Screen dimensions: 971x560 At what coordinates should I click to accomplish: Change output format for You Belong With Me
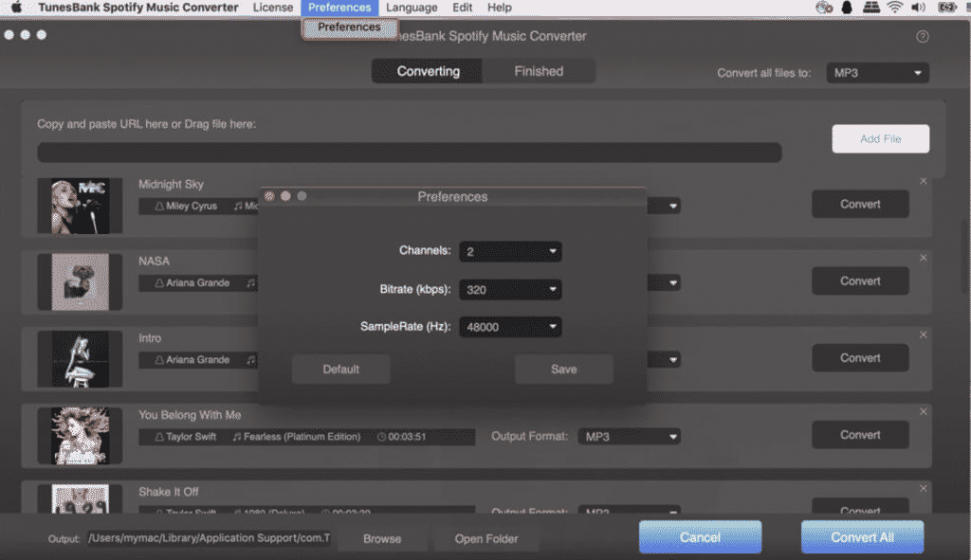click(x=630, y=436)
